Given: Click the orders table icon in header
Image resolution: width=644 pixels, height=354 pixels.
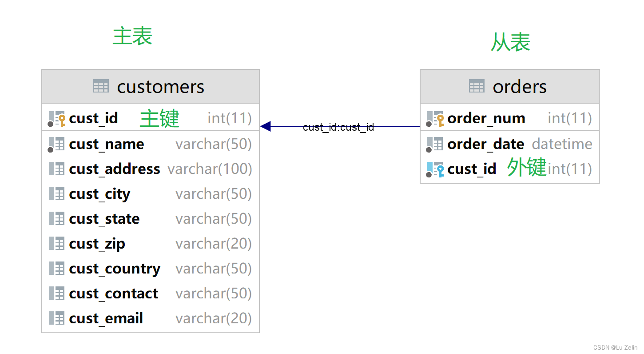Looking at the screenshot, I should (x=477, y=86).
